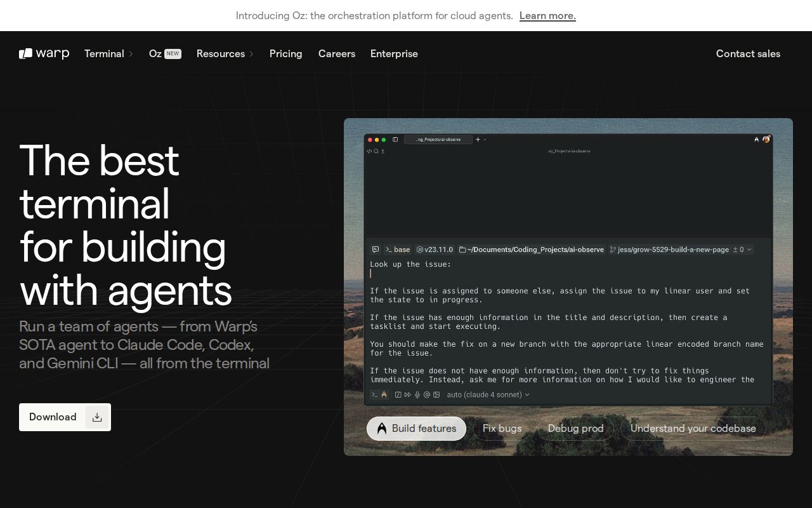
Task: Click the @ mention context icon
Action: pos(427,395)
